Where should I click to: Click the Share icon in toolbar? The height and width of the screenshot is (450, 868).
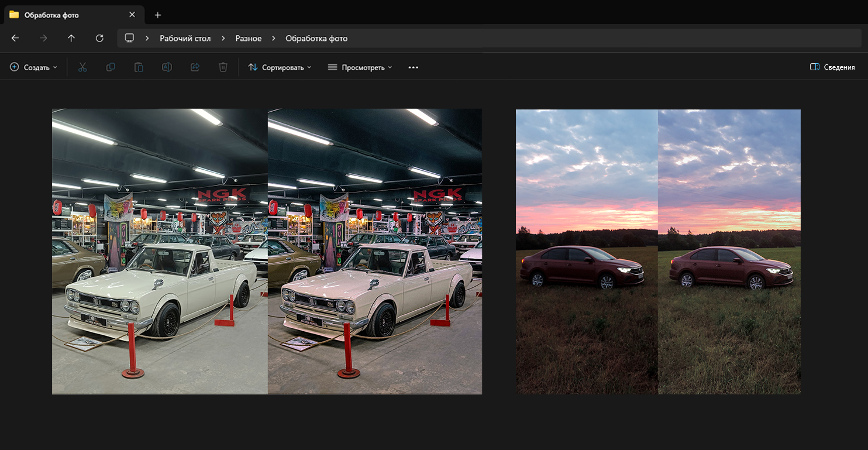(x=195, y=67)
